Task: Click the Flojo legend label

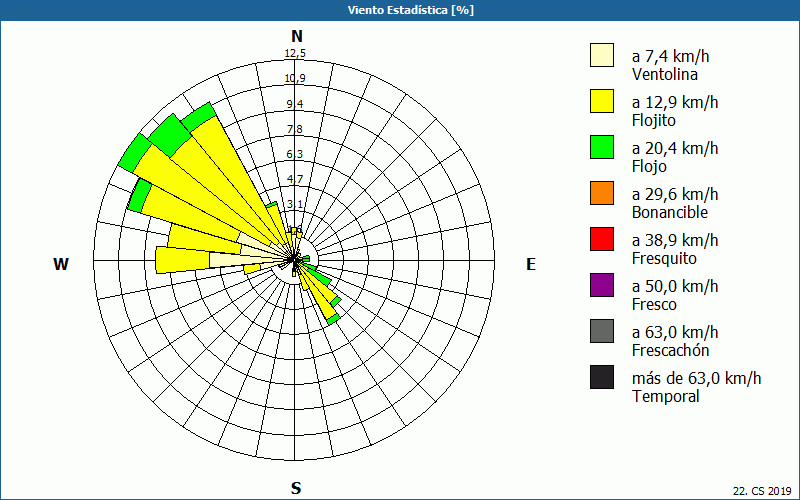Action: pyautogui.click(x=649, y=166)
